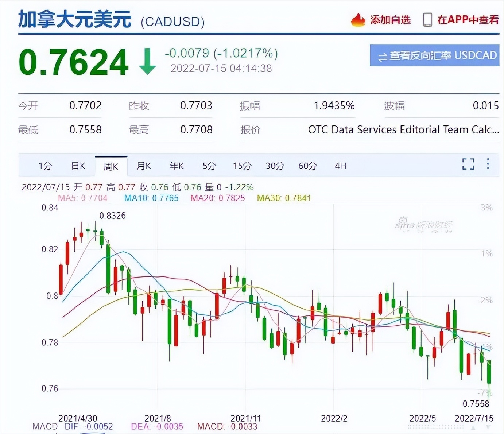504x434 pixels.
Task: Click the 添加自选 watchlist link
Action: click(389, 20)
